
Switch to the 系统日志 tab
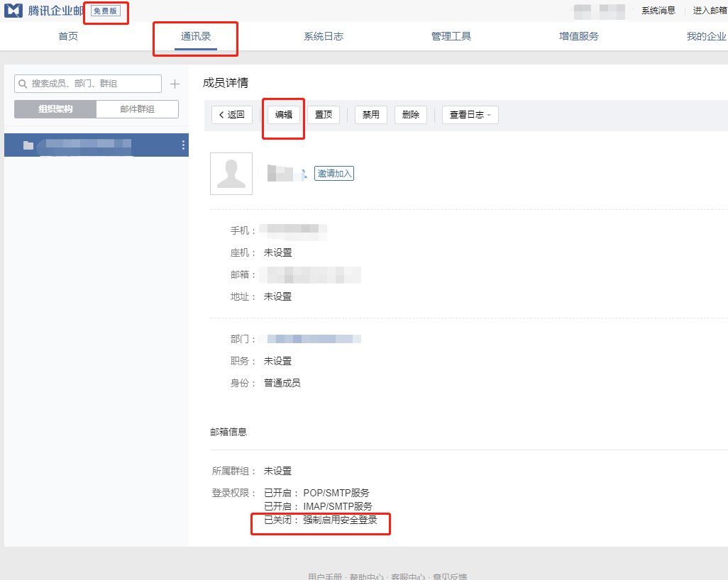pyautogui.click(x=323, y=35)
